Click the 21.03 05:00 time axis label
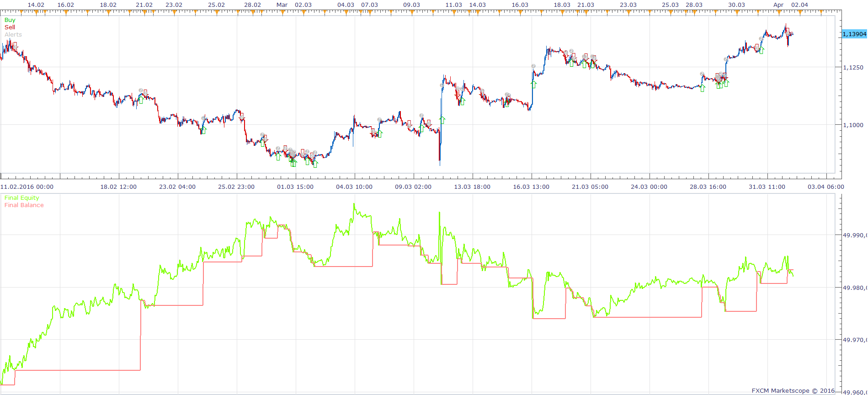Viewport: 868px width, 395px height. coord(590,187)
